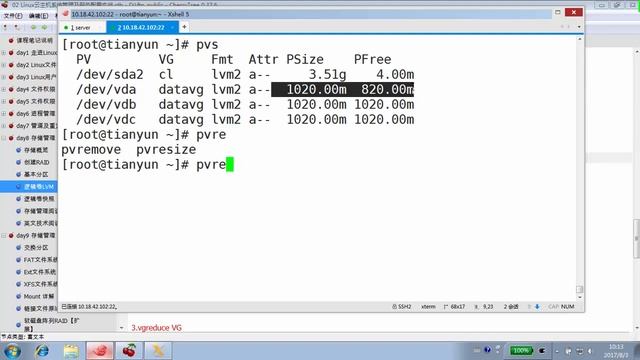Click the /dev/vdc entry in terminal
Viewport: 640px width, 360px height.
(x=106, y=120)
